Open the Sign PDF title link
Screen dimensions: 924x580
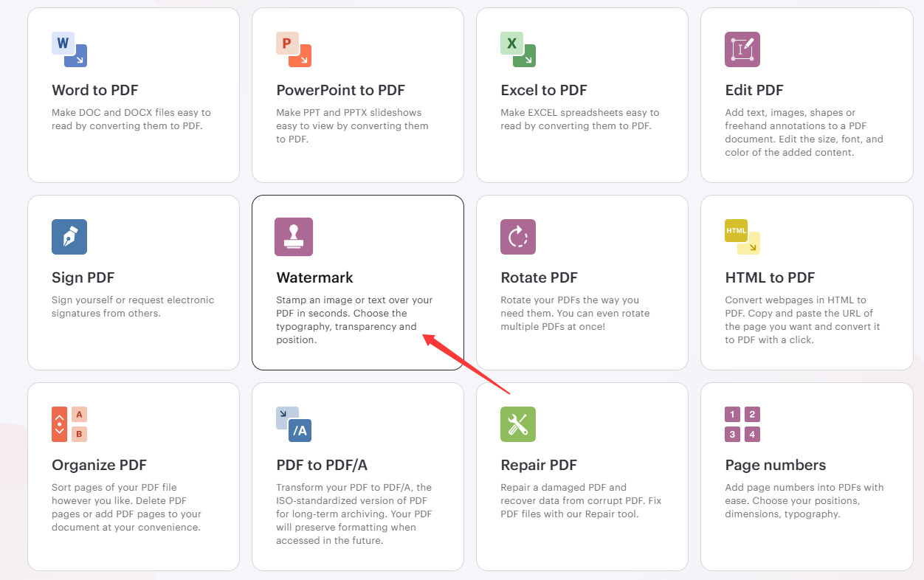[83, 277]
